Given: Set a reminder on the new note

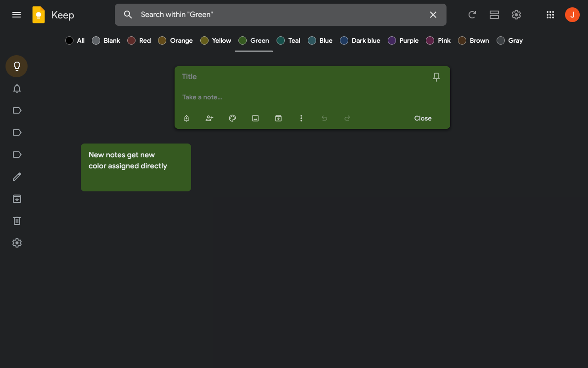Looking at the screenshot, I should click(x=187, y=118).
